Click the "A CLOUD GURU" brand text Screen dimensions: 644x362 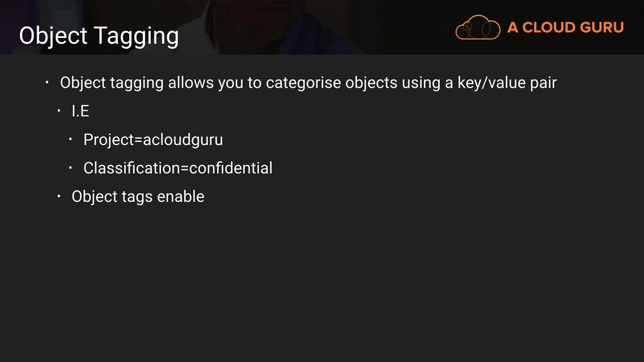(x=566, y=28)
